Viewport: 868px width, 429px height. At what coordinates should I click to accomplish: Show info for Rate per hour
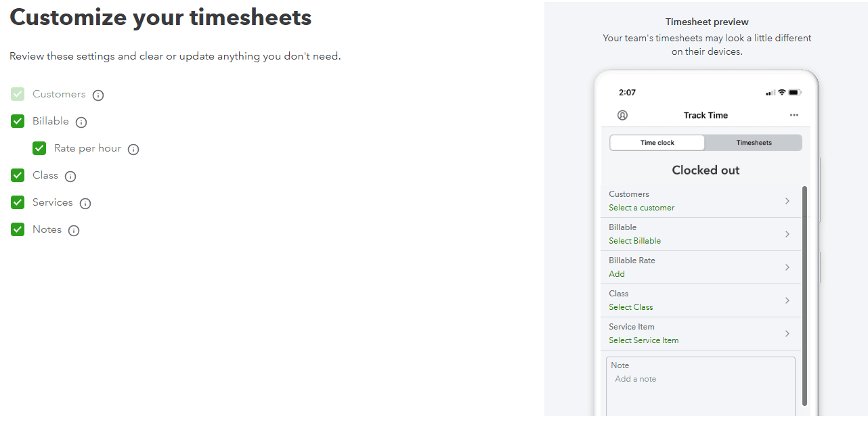133,150
